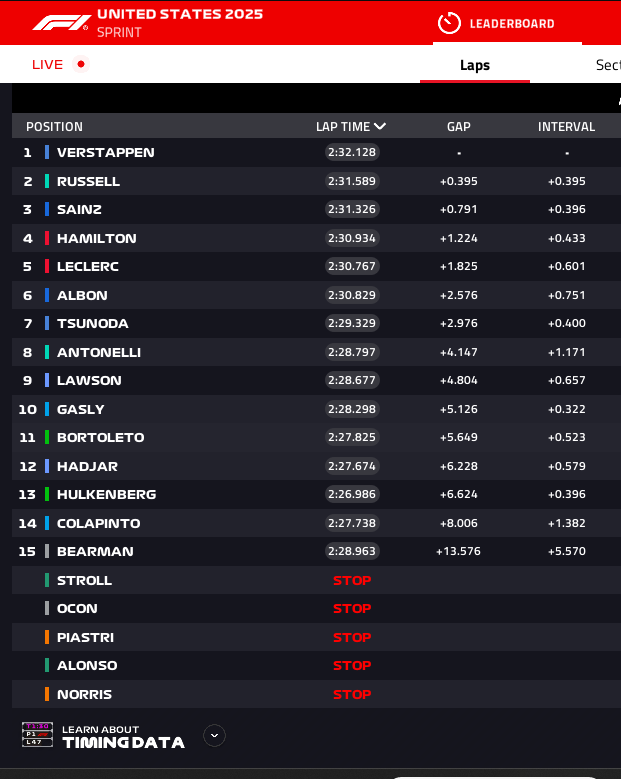Click Hulkenberg's 2:26.986 lap time

click(x=352, y=494)
